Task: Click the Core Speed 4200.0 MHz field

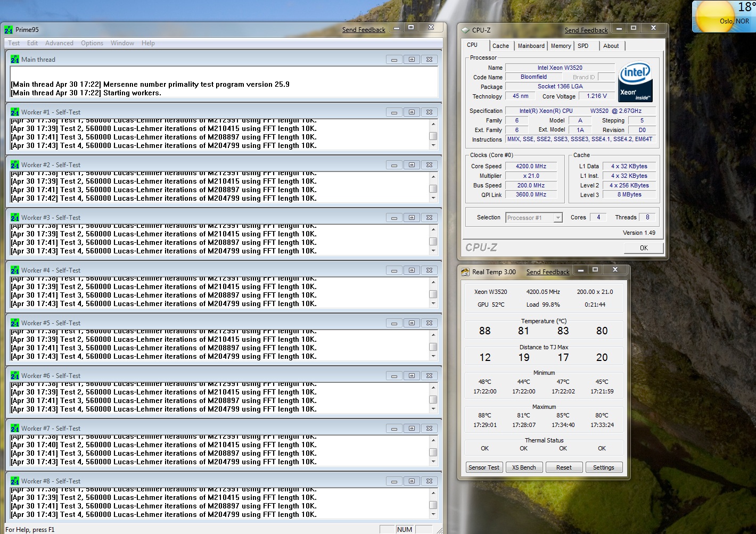Action: click(x=531, y=166)
